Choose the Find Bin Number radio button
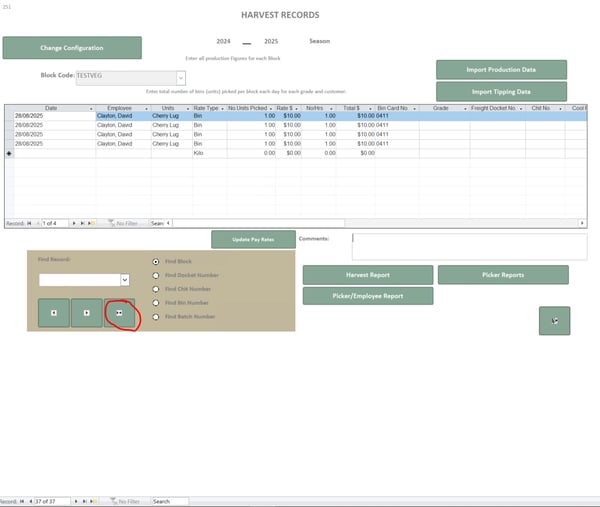This screenshot has height=507, width=600. pyautogui.click(x=155, y=303)
